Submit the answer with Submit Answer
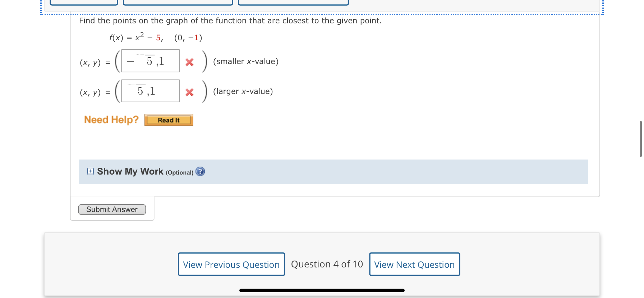 coord(112,209)
